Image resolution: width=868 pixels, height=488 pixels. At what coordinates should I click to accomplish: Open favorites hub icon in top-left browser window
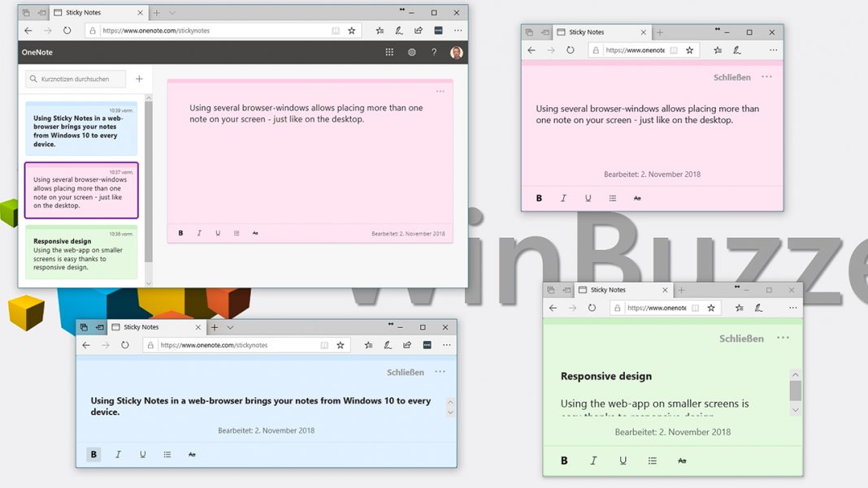pos(380,30)
